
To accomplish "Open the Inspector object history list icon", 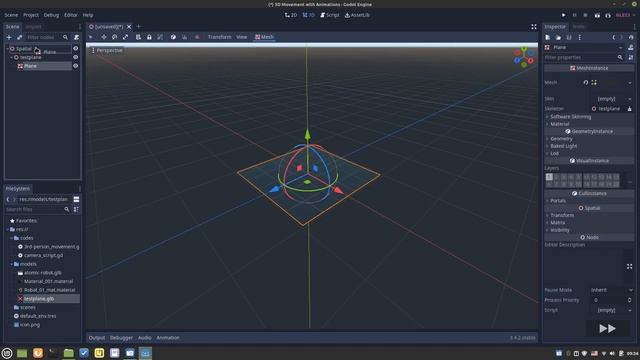I will tap(631, 37).
